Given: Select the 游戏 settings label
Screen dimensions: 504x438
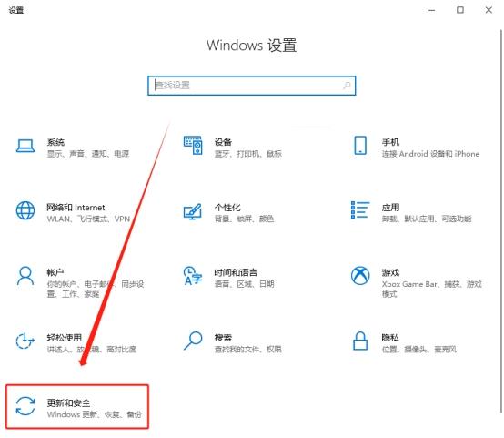Looking at the screenshot, I should click(390, 272).
